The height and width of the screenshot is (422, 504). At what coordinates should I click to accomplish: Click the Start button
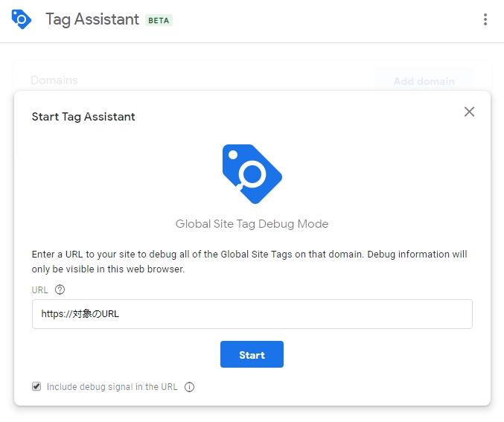tap(252, 354)
